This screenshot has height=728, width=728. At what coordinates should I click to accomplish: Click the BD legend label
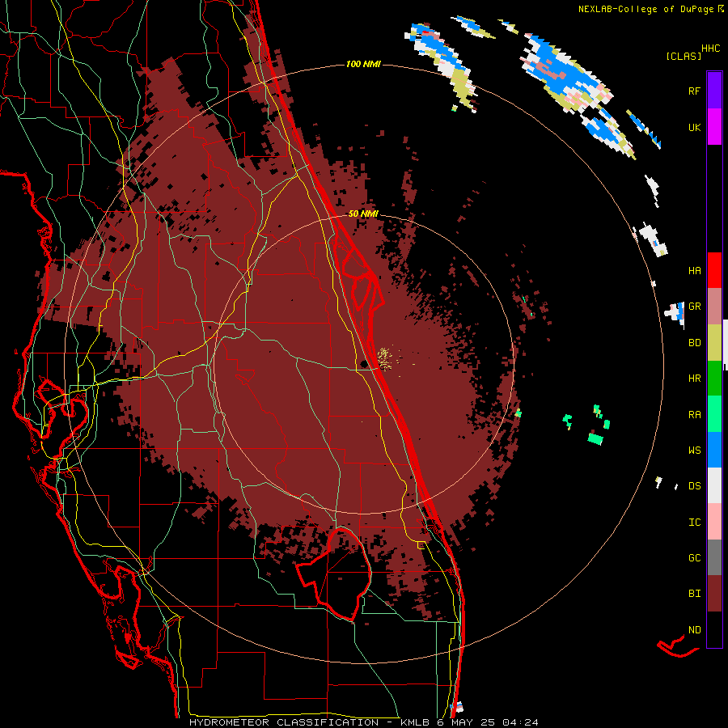tap(695, 343)
